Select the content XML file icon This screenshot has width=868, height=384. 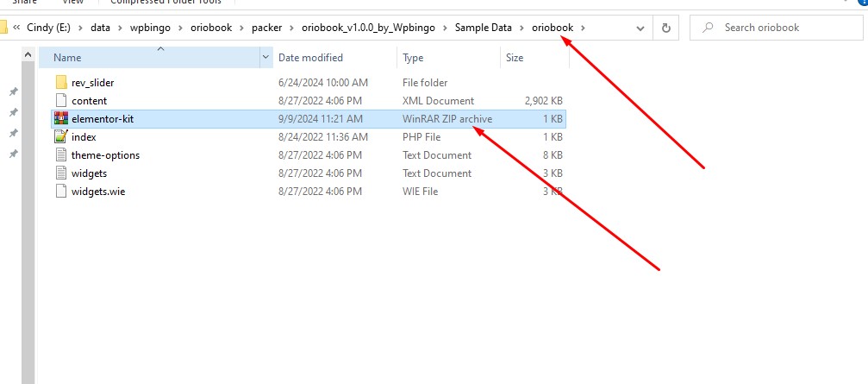tap(60, 101)
